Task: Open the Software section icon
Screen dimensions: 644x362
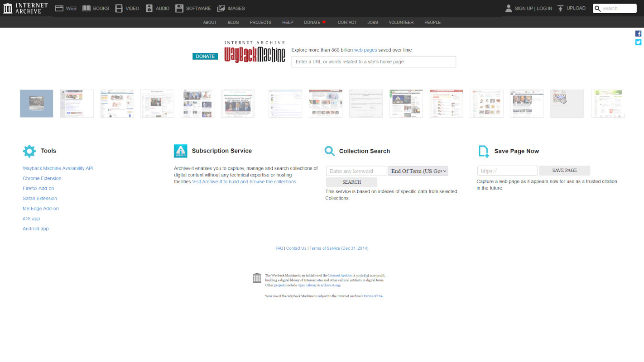Action: pos(179,8)
